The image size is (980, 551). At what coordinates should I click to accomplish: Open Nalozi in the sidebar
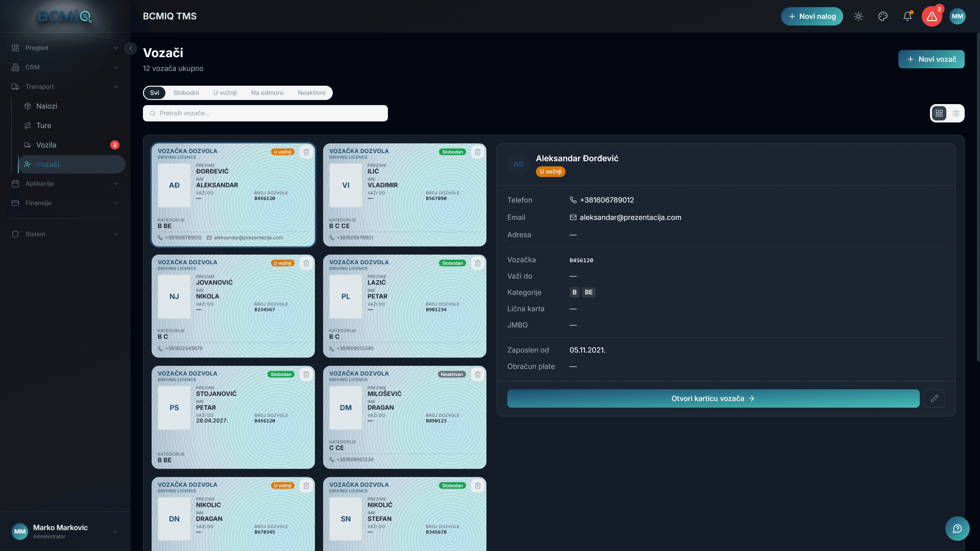(72, 106)
